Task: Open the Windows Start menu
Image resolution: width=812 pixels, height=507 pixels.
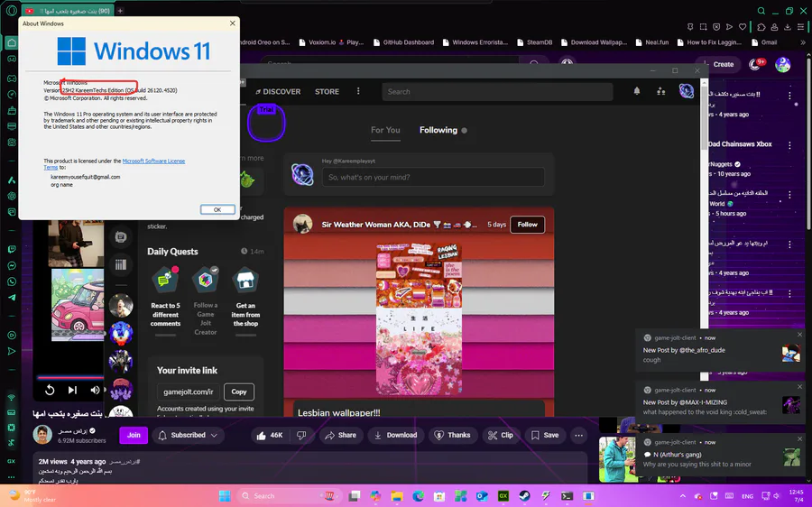Action: tap(225, 495)
